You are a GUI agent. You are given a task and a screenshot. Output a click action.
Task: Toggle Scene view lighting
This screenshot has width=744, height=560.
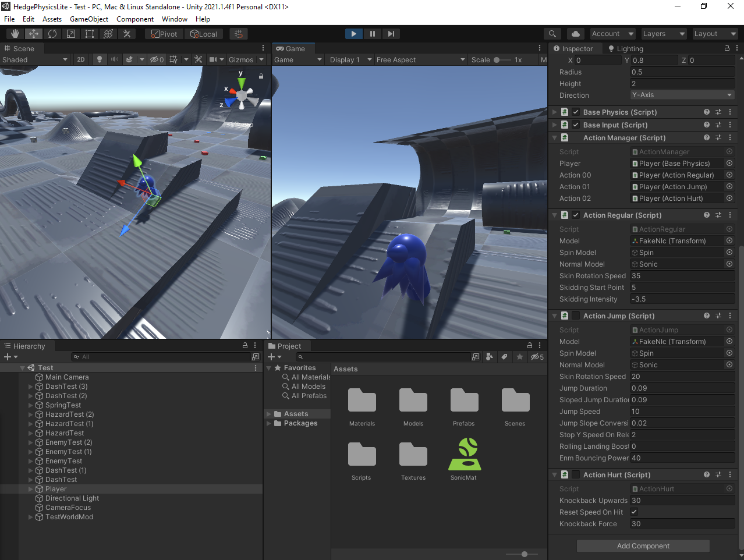(x=100, y=59)
